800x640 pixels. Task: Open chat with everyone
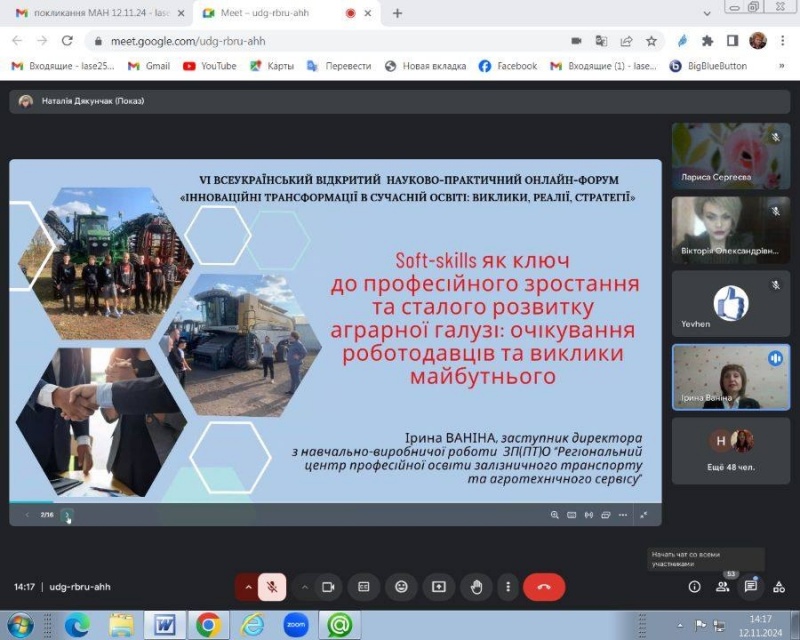tap(751, 587)
